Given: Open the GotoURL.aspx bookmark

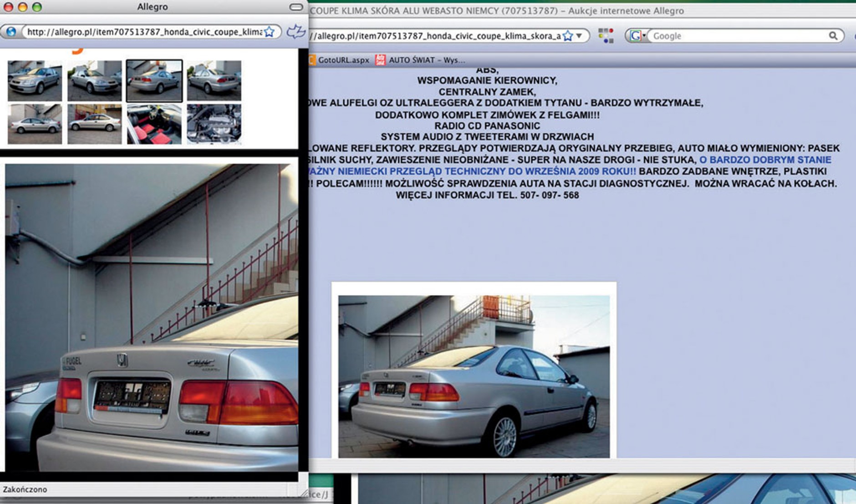Looking at the screenshot, I should (343, 60).
